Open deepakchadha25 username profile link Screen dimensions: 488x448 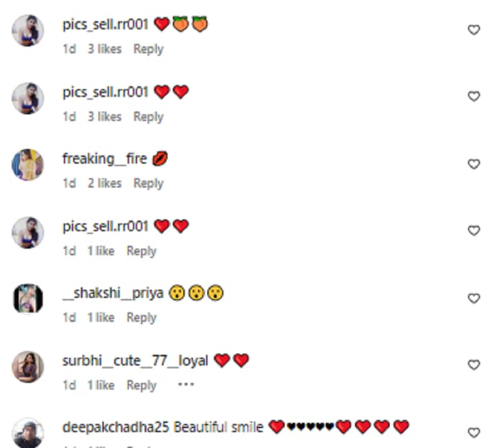point(115,427)
